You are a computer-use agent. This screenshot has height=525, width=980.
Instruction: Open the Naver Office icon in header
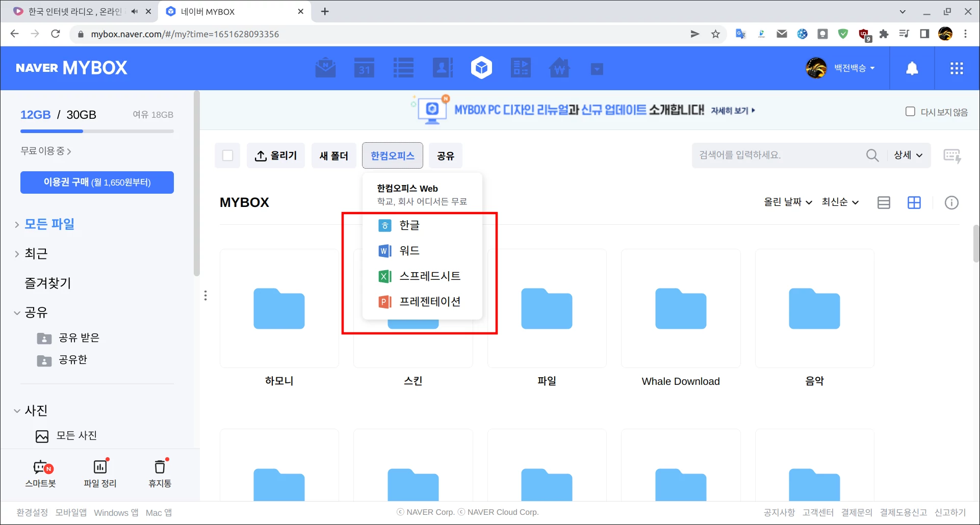click(x=521, y=68)
